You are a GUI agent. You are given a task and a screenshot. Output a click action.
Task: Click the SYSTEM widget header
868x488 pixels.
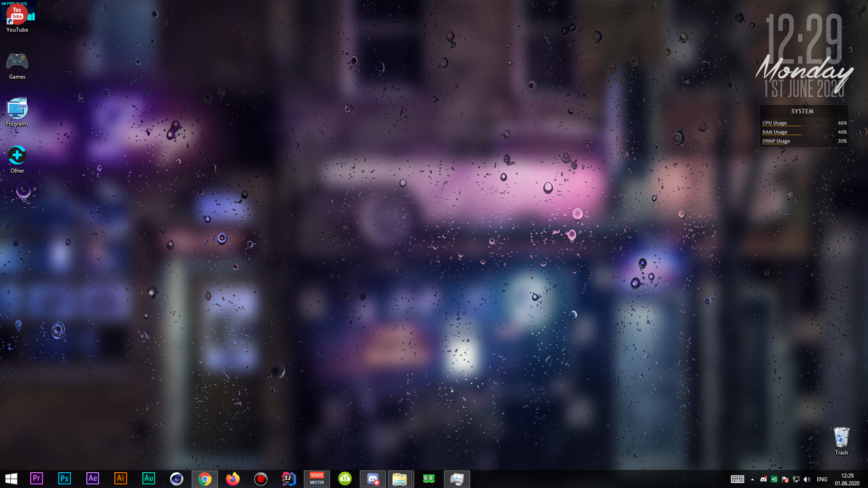(802, 111)
